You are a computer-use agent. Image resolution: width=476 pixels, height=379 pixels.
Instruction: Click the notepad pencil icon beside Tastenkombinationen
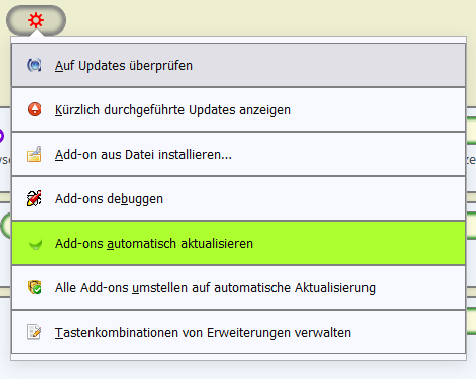(34, 332)
